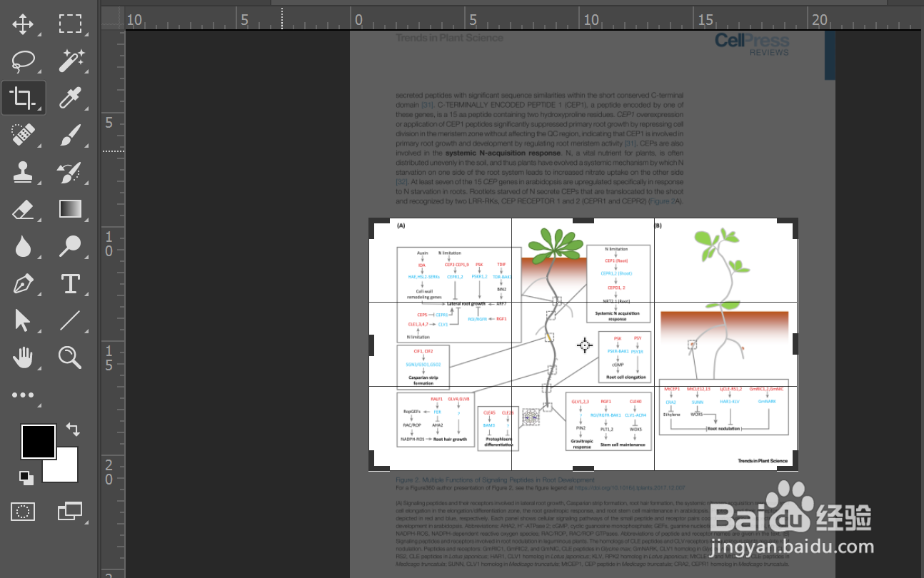Click the left-middle crop edge handle
924x578 pixels.
coord(371,345)
